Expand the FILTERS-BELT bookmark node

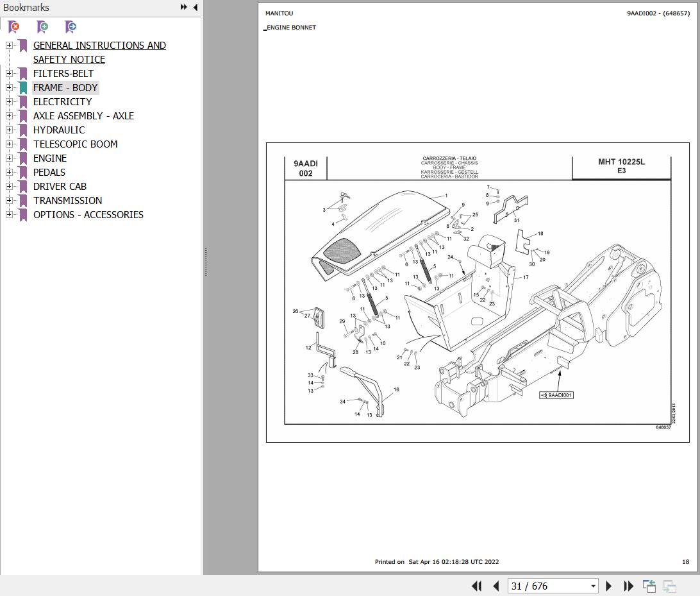(9, 73)
